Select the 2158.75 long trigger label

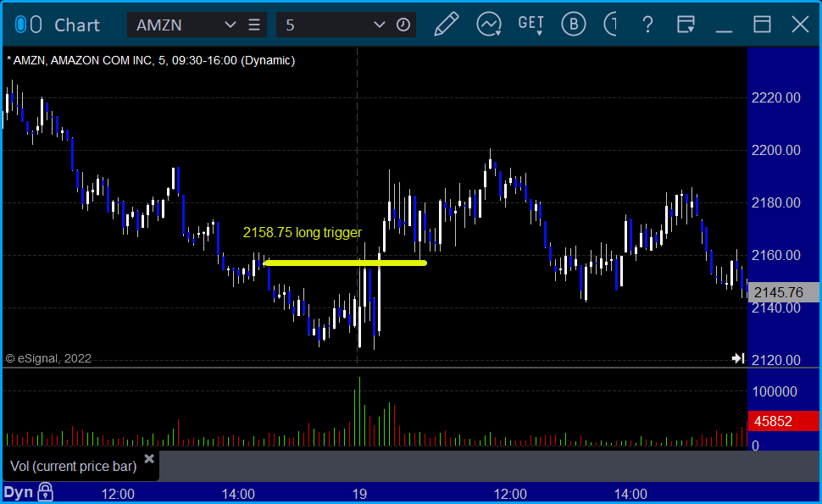[303, 232]
